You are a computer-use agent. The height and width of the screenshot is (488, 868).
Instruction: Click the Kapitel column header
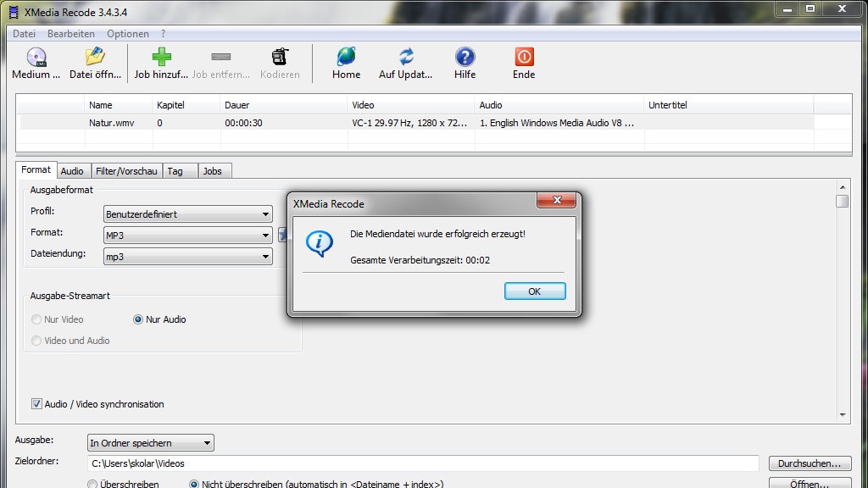(x=186, y=105)
